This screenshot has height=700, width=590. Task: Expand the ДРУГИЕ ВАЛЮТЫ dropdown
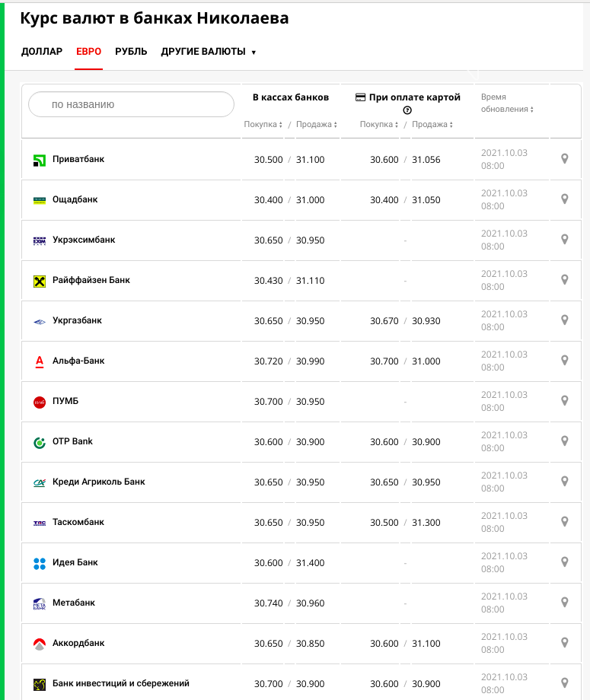point(208,52)
